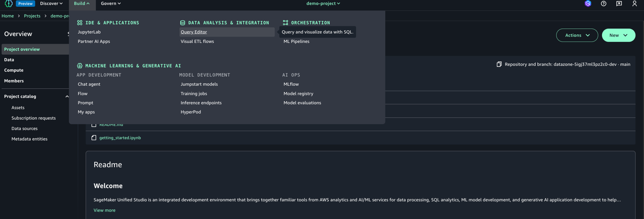Click the Preview badge
644x219 pixels.
(25, 4)
